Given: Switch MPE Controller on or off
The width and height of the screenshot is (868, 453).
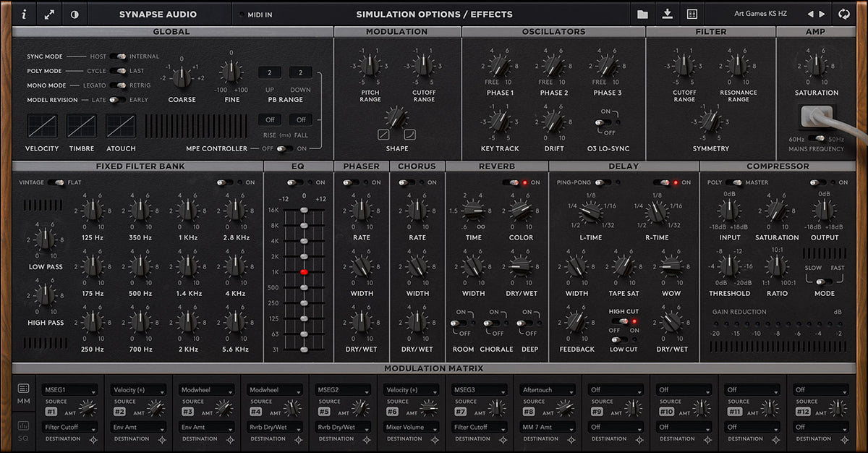Looking at the screenshot, I should [x=285, y=148].
